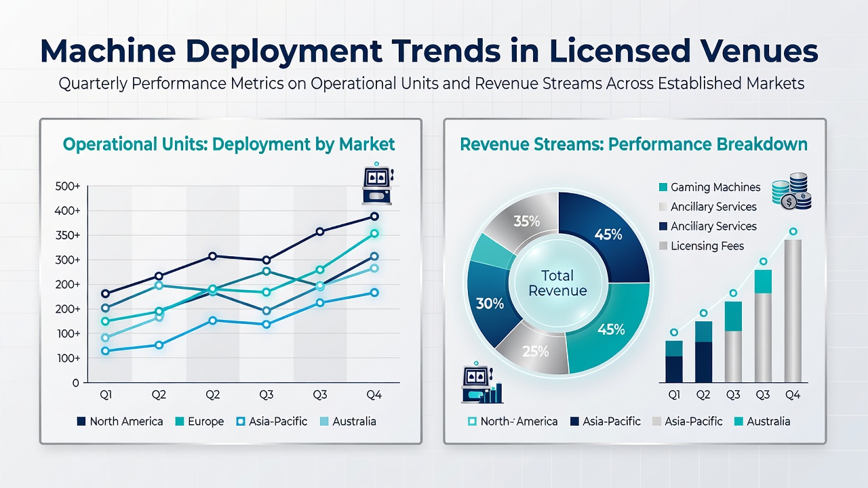Click the 'Q1' label under the bar chart

tap(675, 394)
